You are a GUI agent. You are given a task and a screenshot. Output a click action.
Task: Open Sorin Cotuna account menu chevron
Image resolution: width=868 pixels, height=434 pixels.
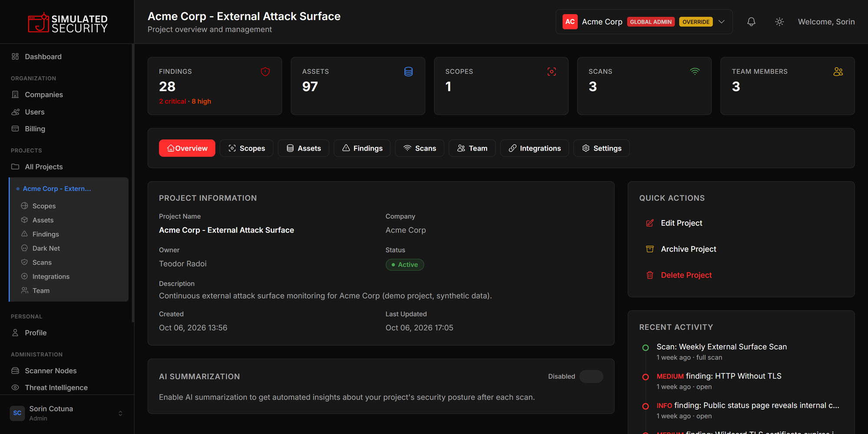120,414
